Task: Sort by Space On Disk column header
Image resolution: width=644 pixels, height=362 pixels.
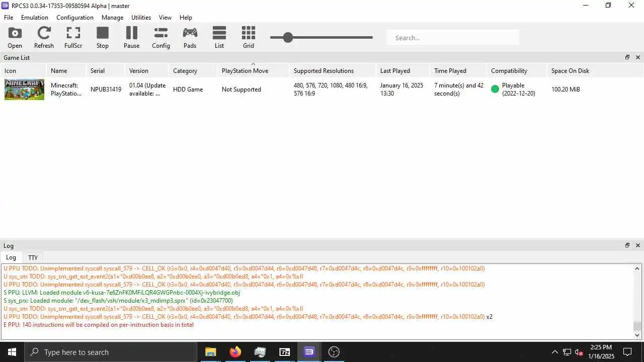Action: pos(595,71)
